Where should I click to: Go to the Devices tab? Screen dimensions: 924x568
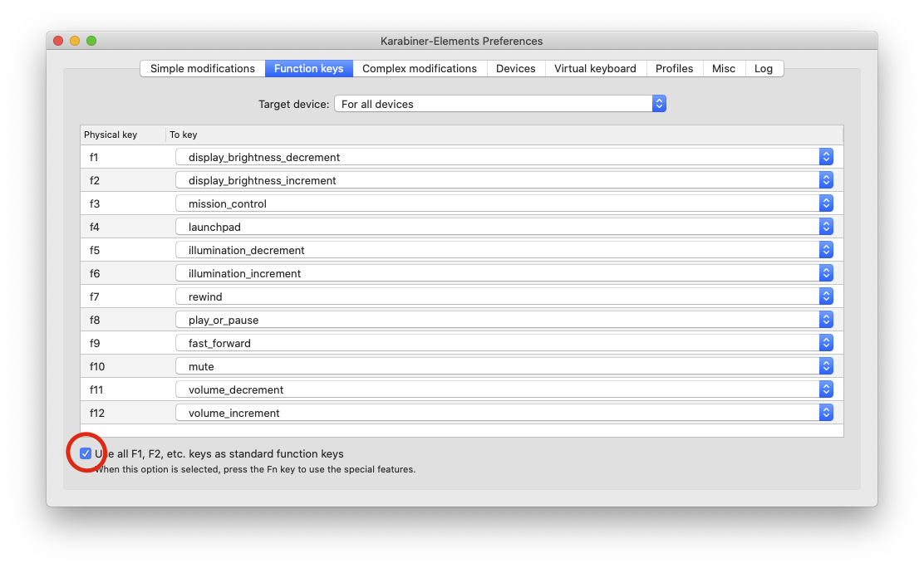click(516, 69)
